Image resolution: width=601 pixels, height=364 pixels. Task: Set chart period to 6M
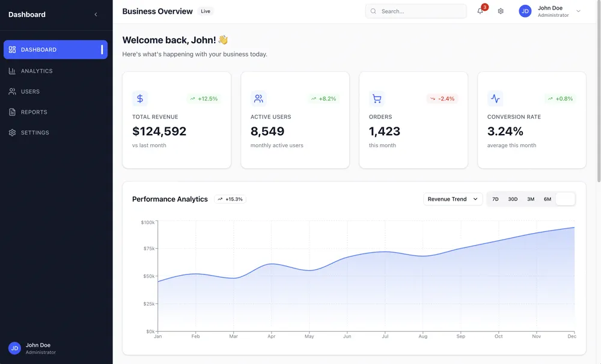548,199
